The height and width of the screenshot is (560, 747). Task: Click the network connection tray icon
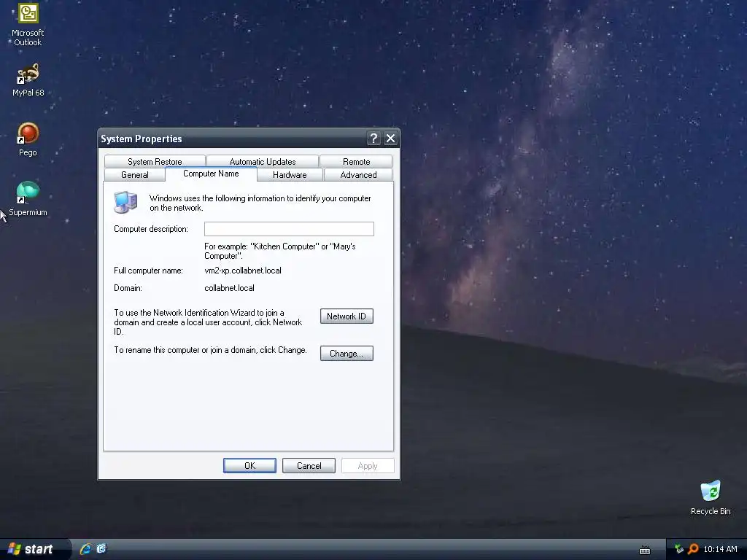[679, 549]
